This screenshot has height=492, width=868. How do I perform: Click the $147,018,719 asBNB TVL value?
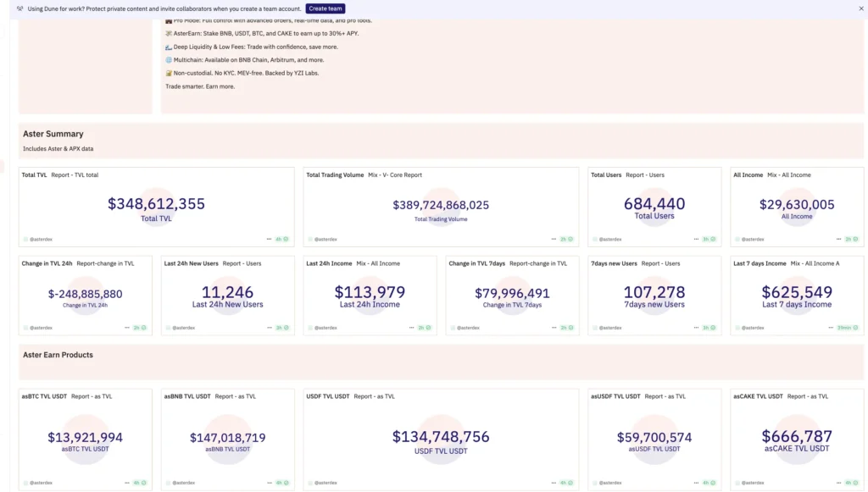coord(227,438)
